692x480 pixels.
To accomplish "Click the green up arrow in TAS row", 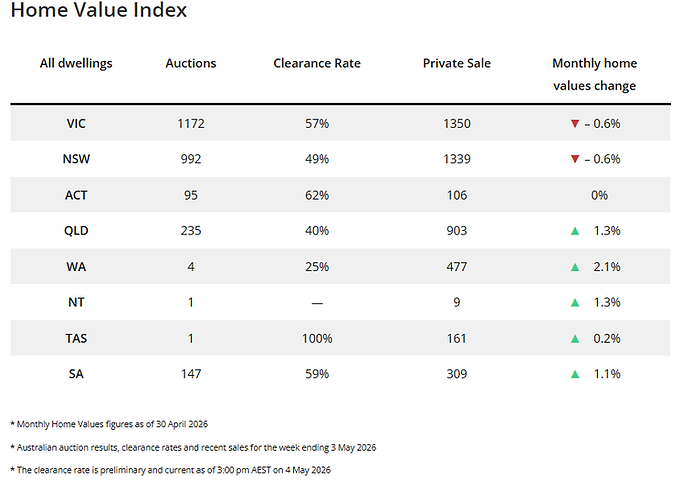I will [575, 339].
